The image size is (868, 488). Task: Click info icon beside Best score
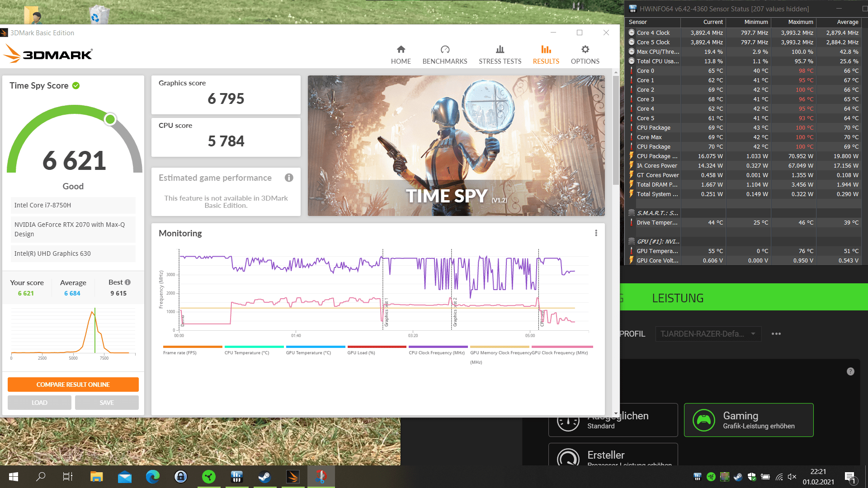click(x=128, y=282)
